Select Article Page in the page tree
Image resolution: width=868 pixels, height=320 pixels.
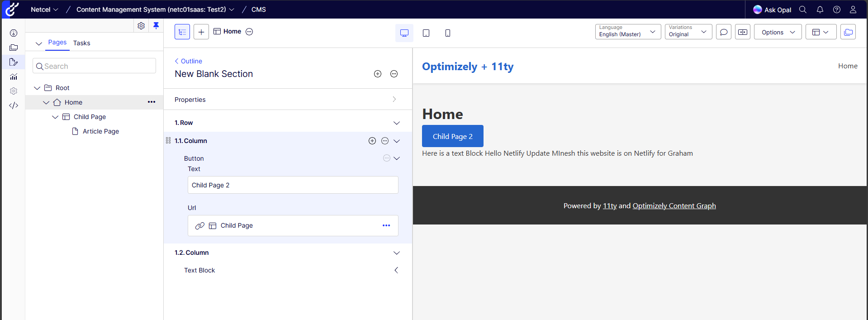(100, 131)
